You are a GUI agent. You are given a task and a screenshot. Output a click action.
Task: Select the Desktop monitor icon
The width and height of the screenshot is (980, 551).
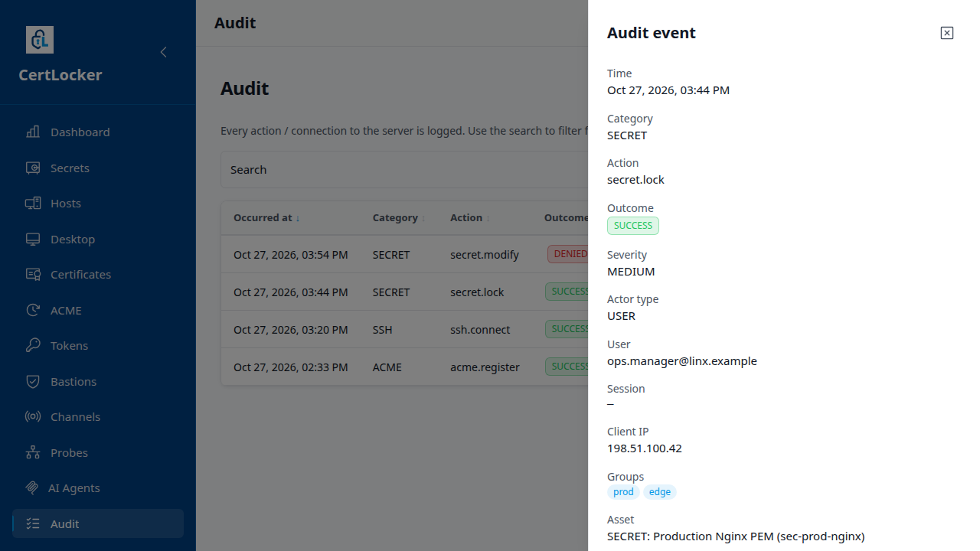33,239
